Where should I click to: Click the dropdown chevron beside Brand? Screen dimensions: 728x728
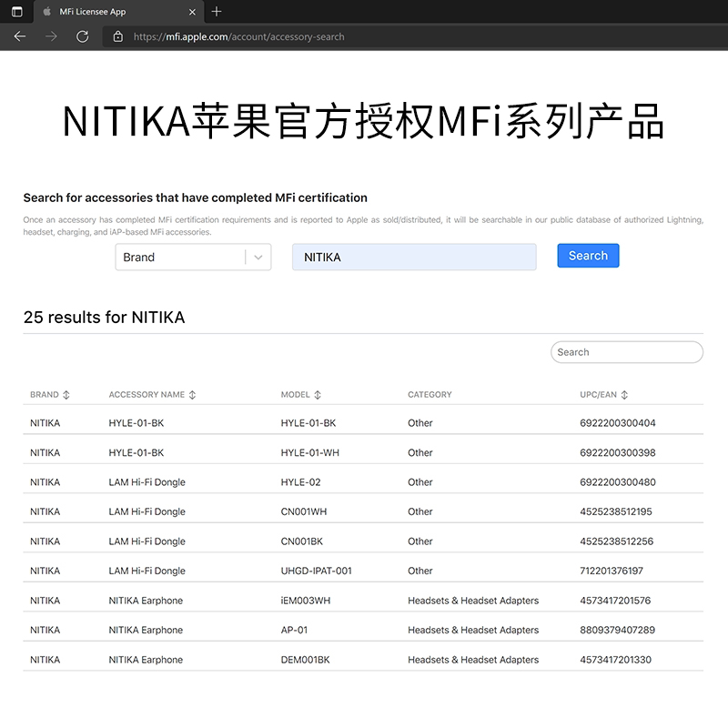pos(258,258)
